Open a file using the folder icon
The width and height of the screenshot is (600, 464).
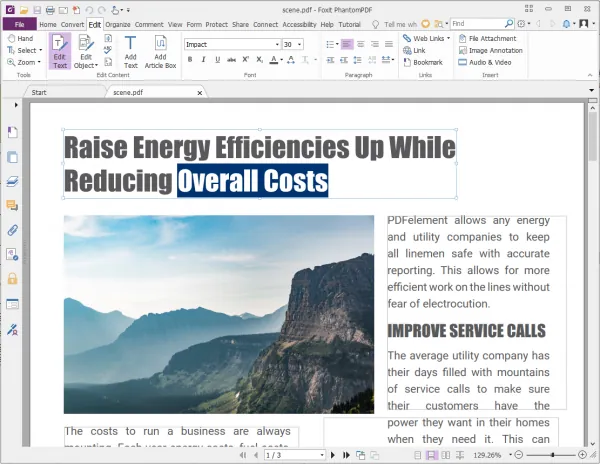(x=24, y=10)
